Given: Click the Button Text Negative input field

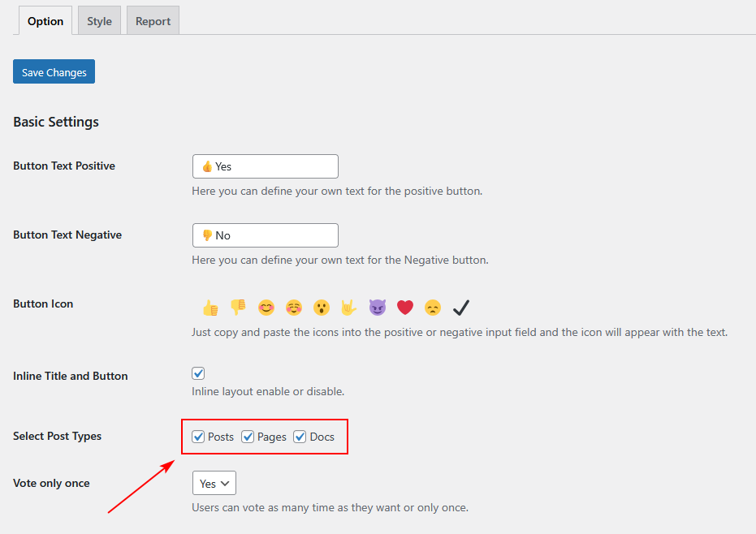Looking at the screenshot, I should tap(266, 235).
